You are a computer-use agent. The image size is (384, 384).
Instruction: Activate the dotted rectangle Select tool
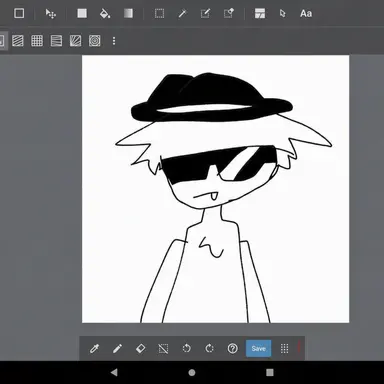(159, 13)
